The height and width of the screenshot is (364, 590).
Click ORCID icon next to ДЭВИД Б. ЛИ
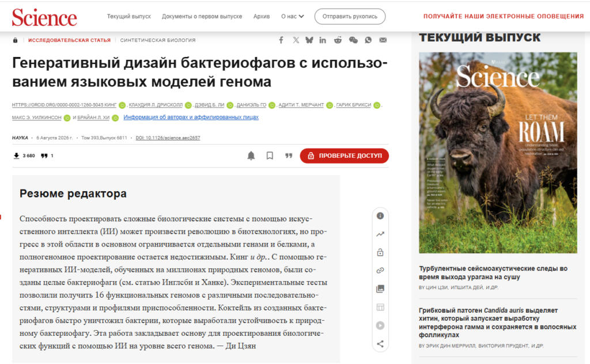(x=230, y=105)
